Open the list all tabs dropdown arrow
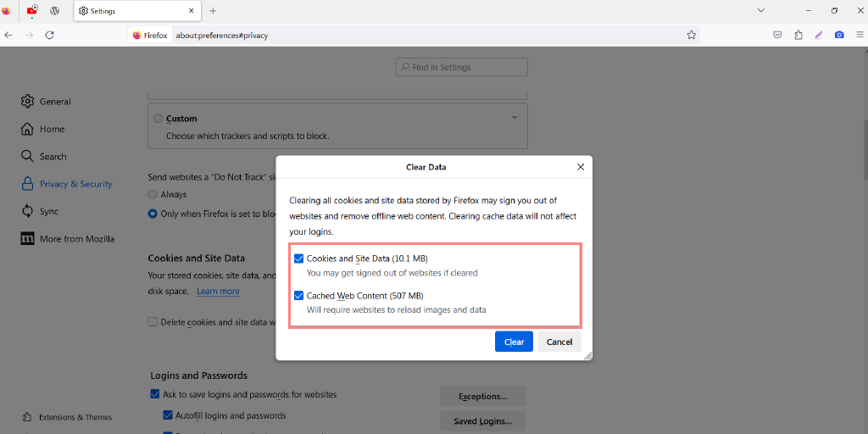 760,11
